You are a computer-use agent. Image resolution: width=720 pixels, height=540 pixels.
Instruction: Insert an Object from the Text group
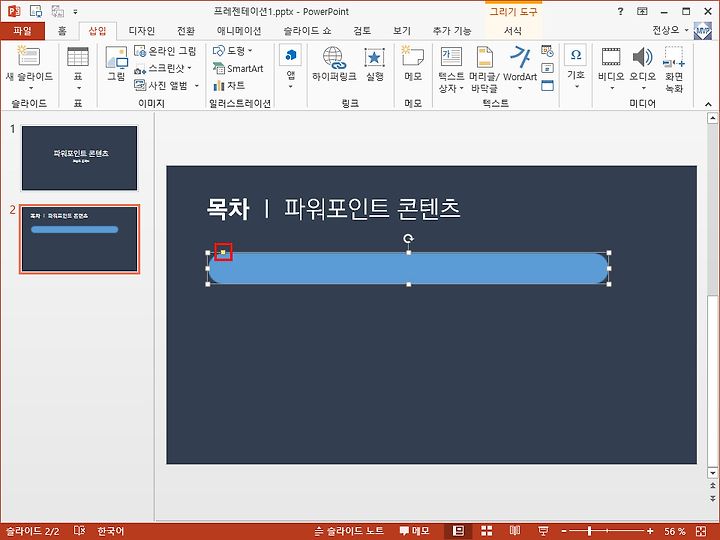(x=547, y=85)
